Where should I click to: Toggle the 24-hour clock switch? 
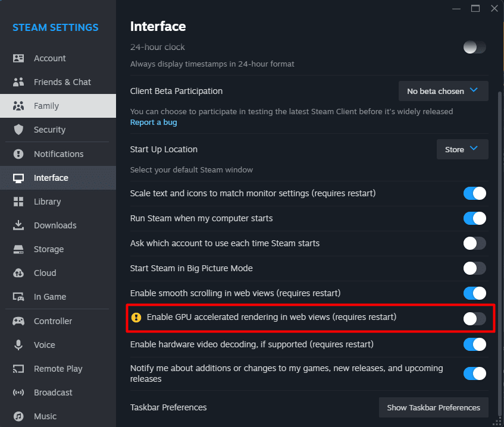(474, 46)
